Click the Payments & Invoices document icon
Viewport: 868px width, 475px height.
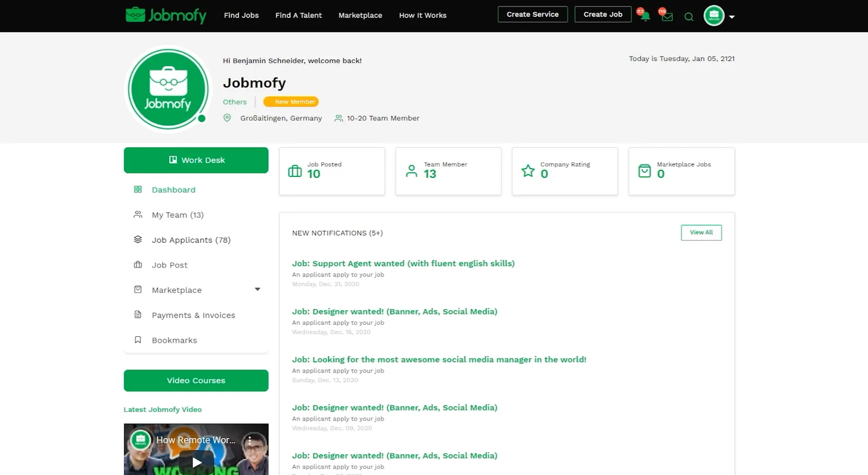138,314
